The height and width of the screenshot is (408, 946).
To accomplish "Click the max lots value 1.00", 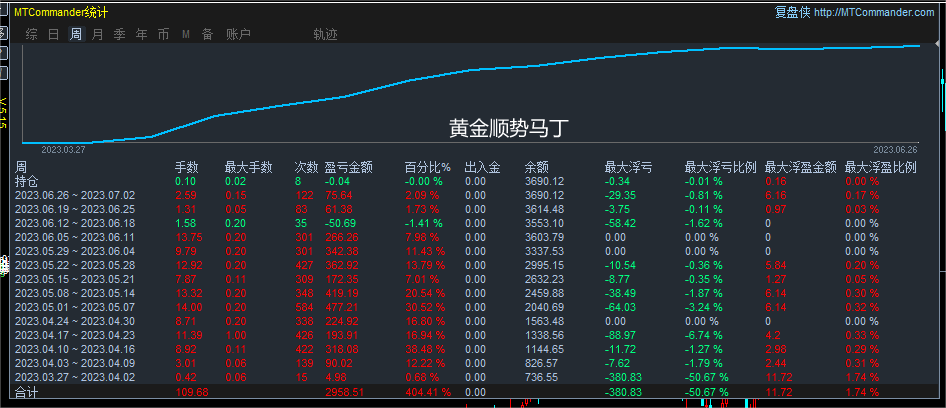I will 236,335.
